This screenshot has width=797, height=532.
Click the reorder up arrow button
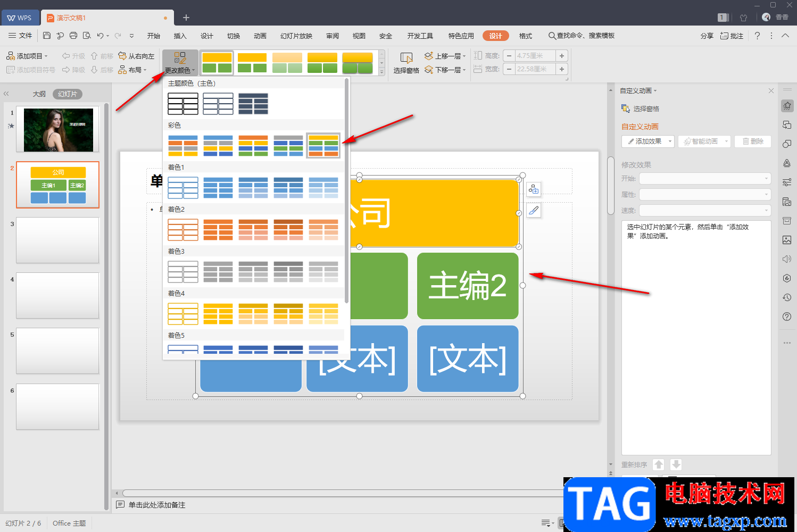[x=659, y=464]
